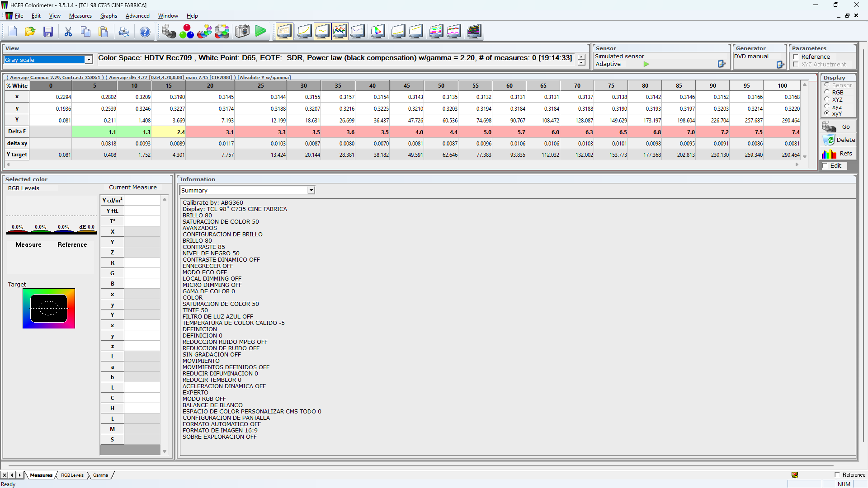Measure primaries with RGB spheres icon
Viewport: 868px width, 488px height.
[186, 32]
